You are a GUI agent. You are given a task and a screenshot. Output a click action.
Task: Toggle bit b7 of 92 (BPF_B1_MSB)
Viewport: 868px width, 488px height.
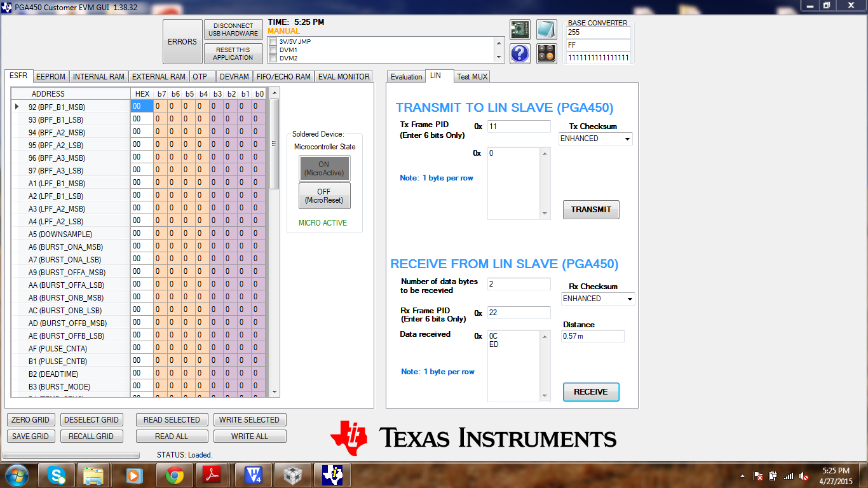point(160,107)
